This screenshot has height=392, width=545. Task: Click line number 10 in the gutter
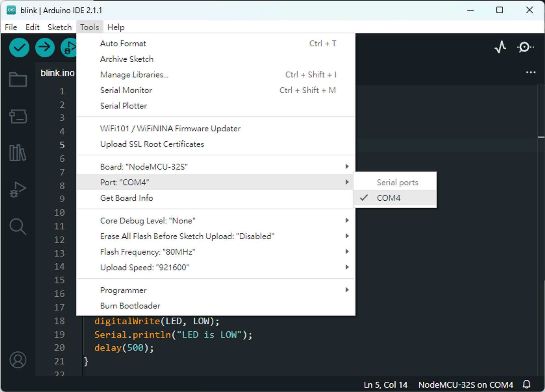[59, 213]
